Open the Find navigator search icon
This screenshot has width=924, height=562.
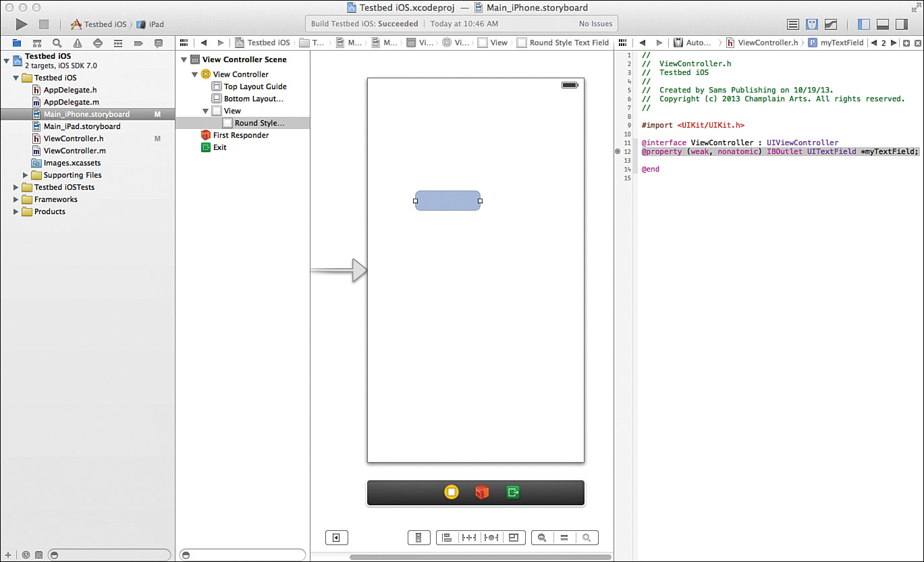(57, 43)
